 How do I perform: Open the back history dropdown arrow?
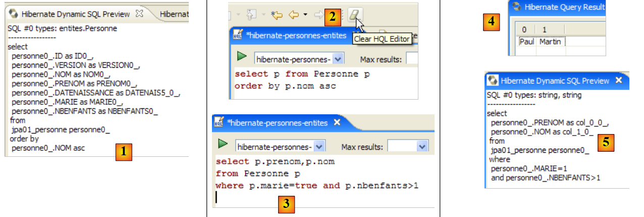tap(305, 15)
